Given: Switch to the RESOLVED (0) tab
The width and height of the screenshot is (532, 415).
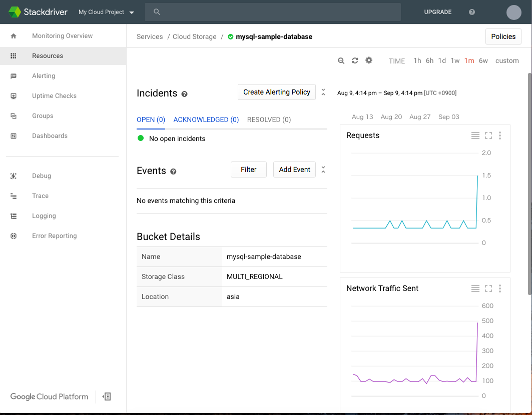Looking at the screenshot, I should [x=269, y=119].
